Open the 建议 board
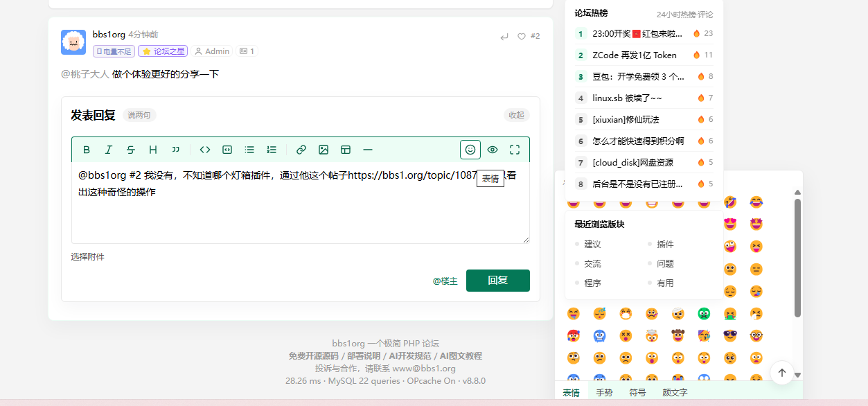 tap(592, 245)
